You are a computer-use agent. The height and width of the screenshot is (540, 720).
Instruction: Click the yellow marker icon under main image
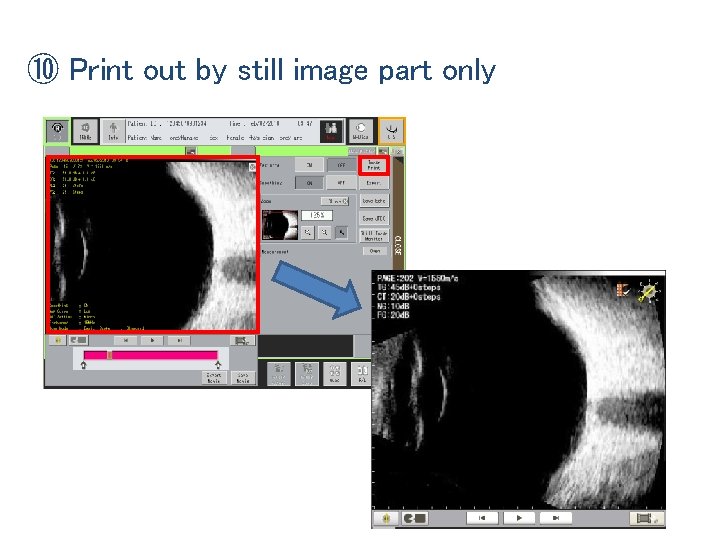pyautogui.click(x=58, y=340)
